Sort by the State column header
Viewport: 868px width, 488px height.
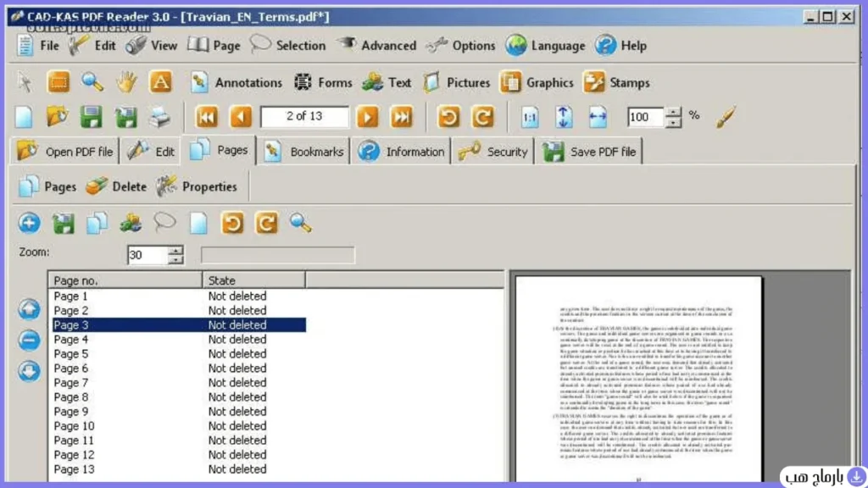pyautogui.click(x=253, y=280)
